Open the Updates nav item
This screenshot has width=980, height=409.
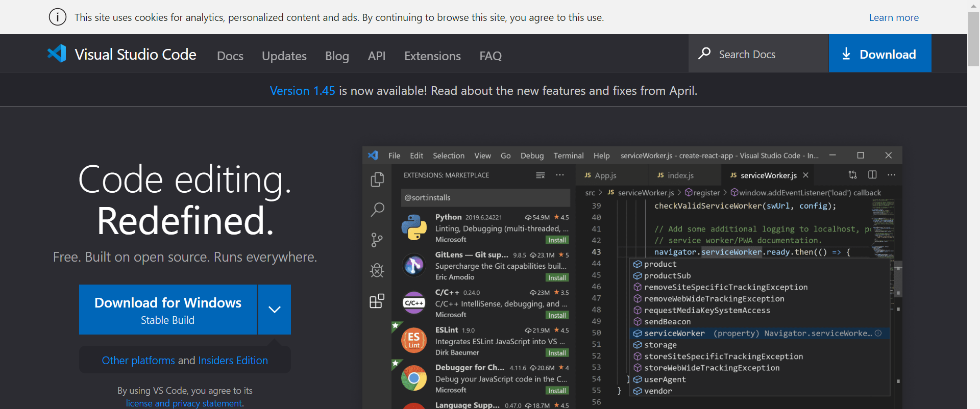(x=284, y=56)
